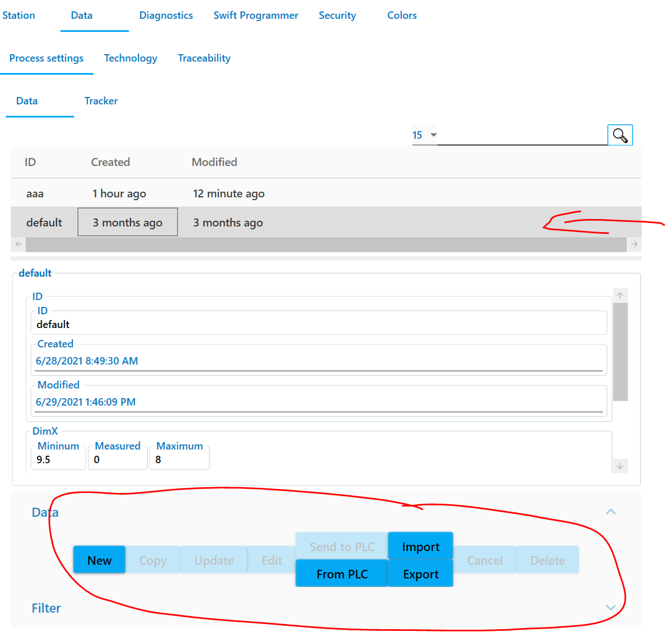Click the New button
This screenshot has width=665, height=644.
pos(99,560)
